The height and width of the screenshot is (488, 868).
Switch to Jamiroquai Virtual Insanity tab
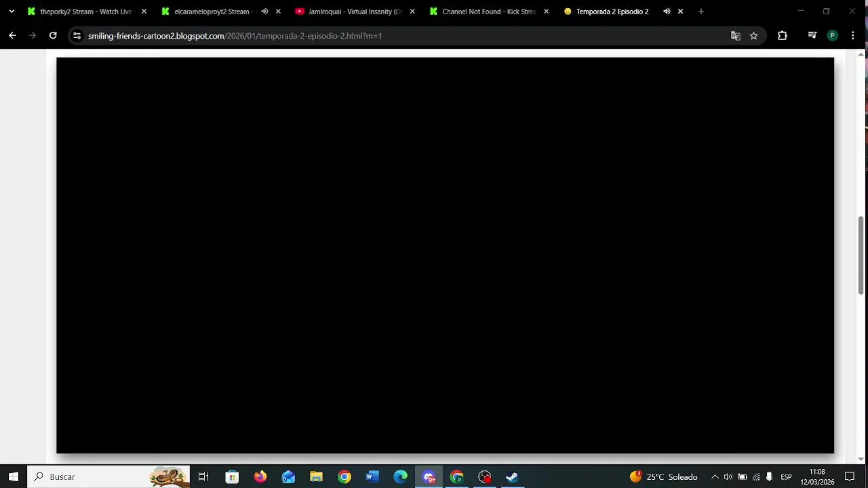355,12
